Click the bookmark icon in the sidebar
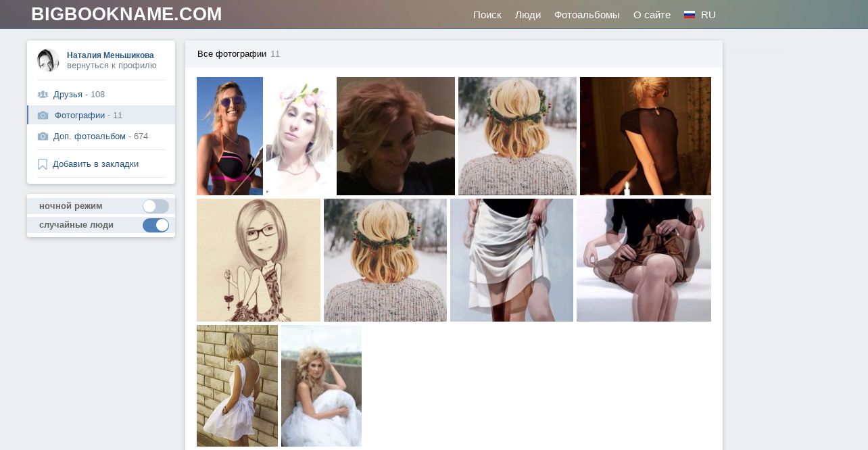The image size is (868, 450). [x=43, y=164]
